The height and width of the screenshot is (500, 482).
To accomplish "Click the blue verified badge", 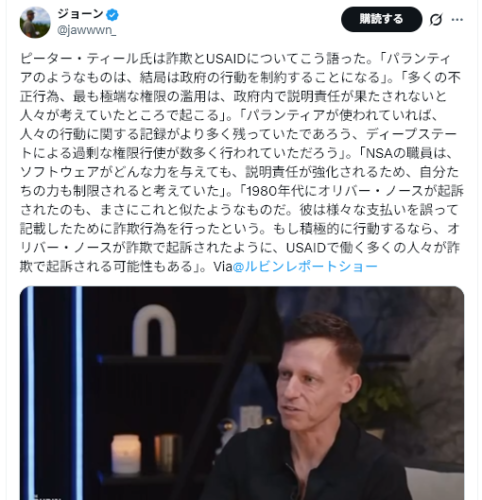I will tap(112, 15).
